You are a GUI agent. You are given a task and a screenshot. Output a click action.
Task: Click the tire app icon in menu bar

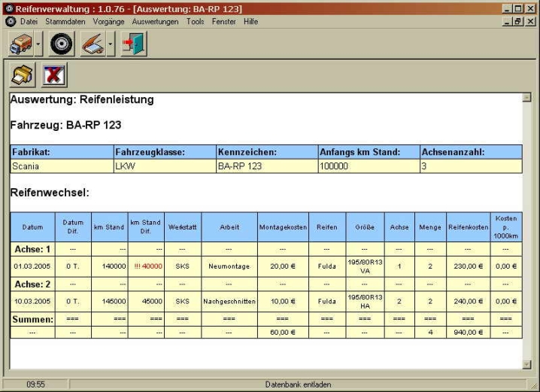click(10, 22)
